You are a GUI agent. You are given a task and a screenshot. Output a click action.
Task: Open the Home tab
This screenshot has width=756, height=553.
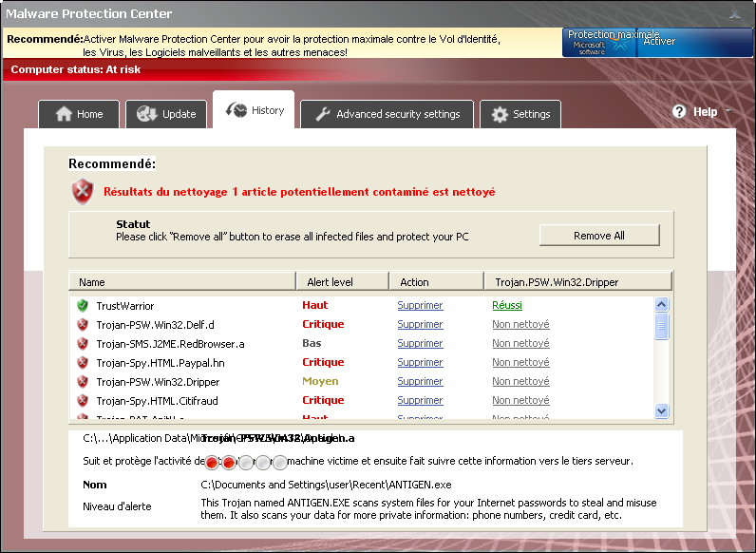(x=79, y=114)
